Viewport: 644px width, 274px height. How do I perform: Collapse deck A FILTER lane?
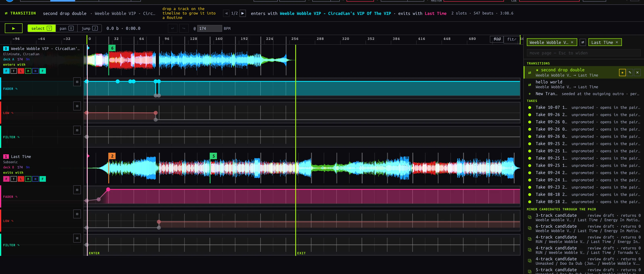click(77, 130)
